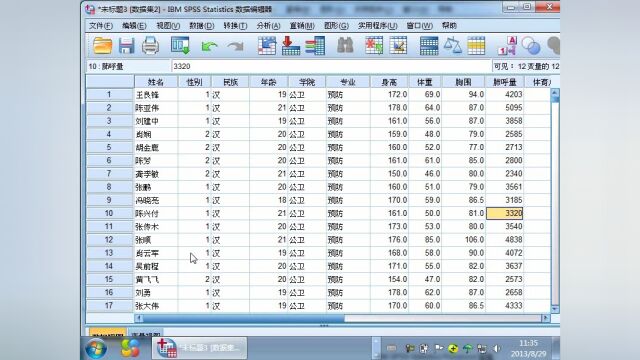This screenshot has width=640, height=360.
Task: Click the Insert cases icon
Action: (x=374, y=45)
